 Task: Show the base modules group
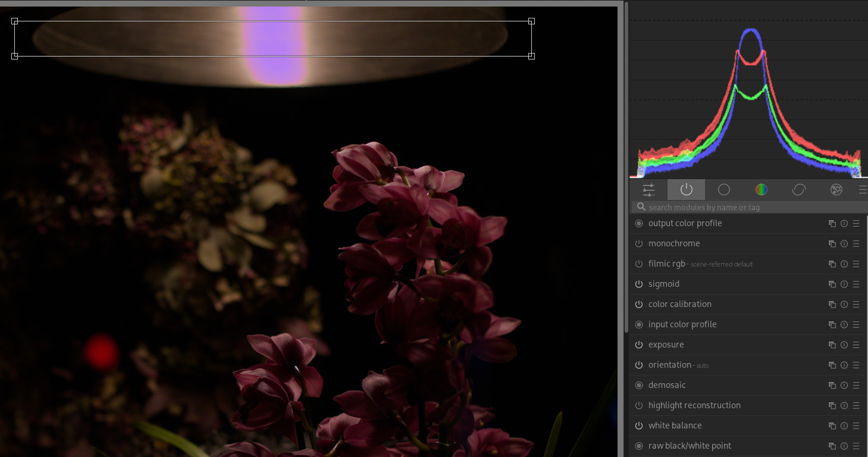723,190
